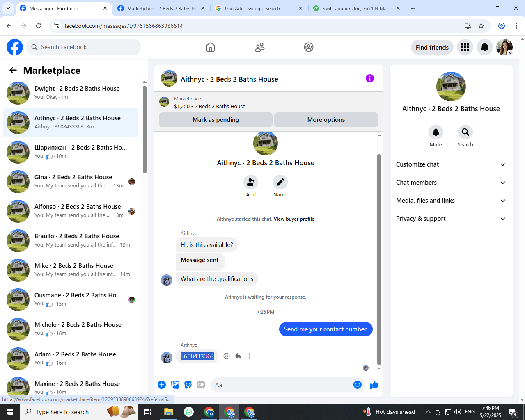
Task: Open the Windows notification center
Action: tap(513, 412)
